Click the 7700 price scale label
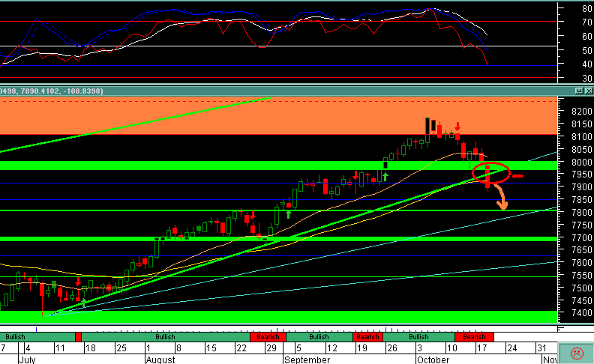This screenshot has width=594, height=364. (x=581, y=237)
